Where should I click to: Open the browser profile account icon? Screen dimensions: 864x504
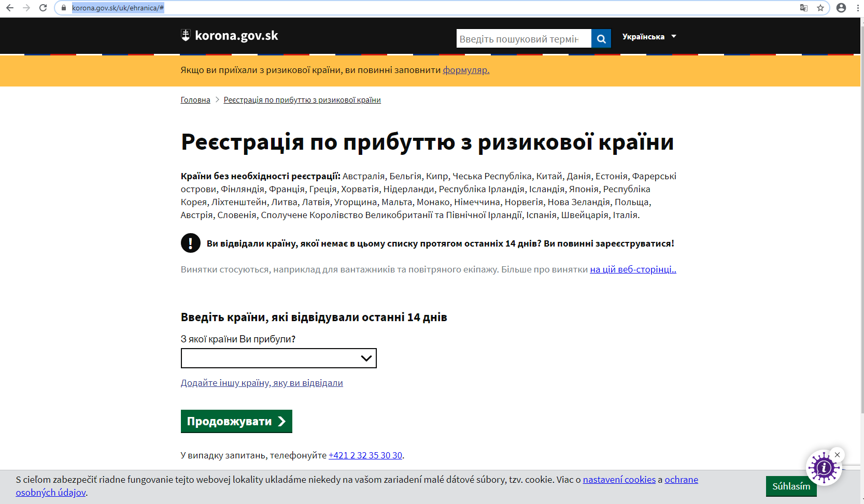point(841,8)
